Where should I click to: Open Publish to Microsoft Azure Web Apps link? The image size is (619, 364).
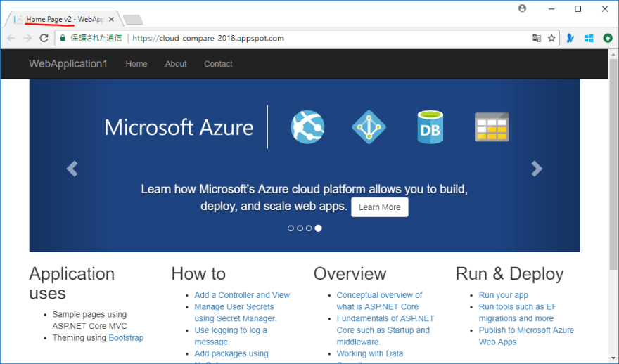[526, 336]
